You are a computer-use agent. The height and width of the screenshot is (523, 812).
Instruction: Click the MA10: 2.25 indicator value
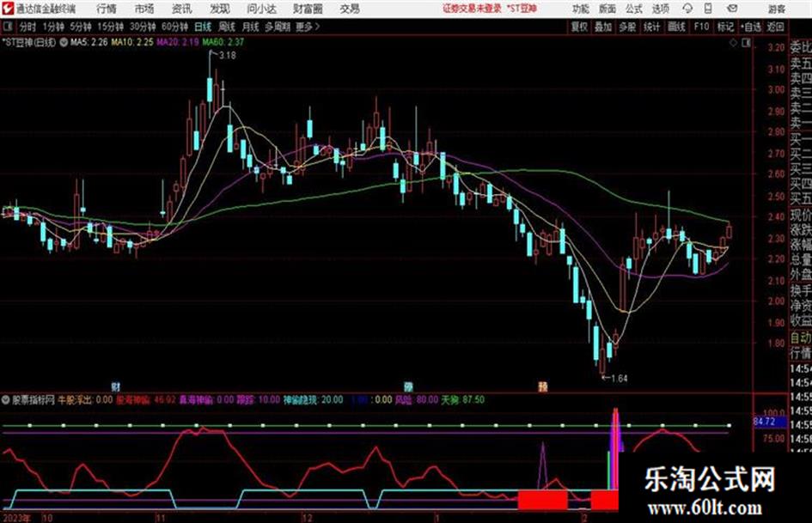tap(132, 42)
